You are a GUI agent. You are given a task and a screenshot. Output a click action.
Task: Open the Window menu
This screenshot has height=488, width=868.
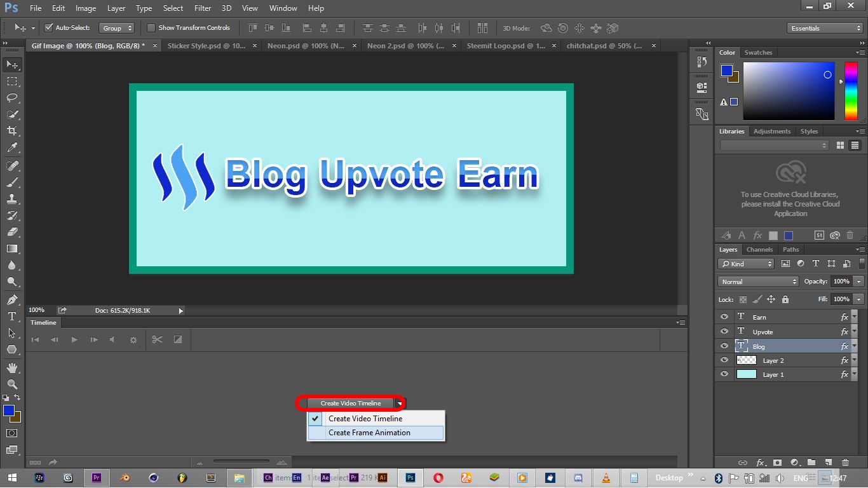(x=283, y=8)
